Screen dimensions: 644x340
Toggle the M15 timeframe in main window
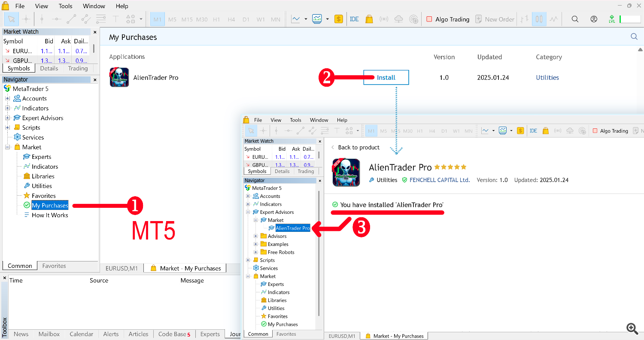[x=187, y=19]
